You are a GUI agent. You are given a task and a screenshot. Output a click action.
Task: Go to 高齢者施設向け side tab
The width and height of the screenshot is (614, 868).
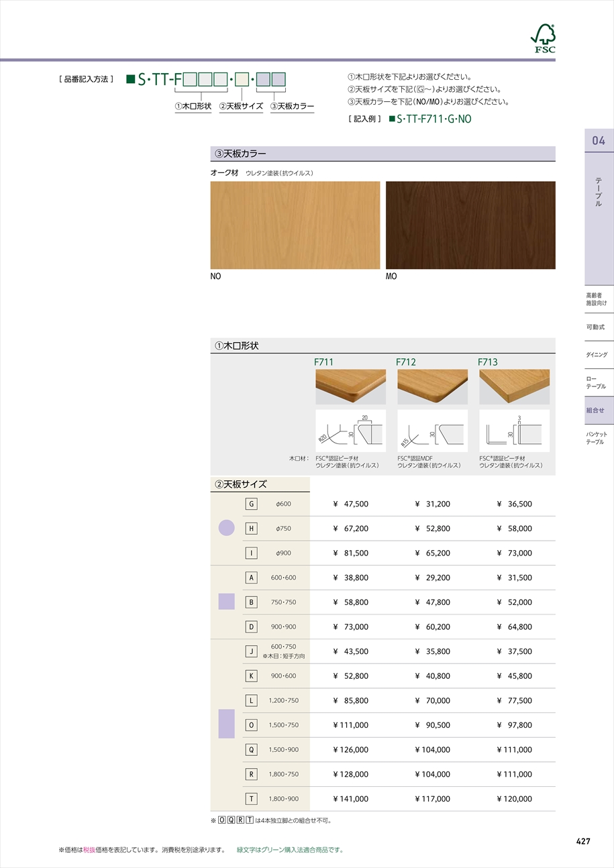(599, 299)
